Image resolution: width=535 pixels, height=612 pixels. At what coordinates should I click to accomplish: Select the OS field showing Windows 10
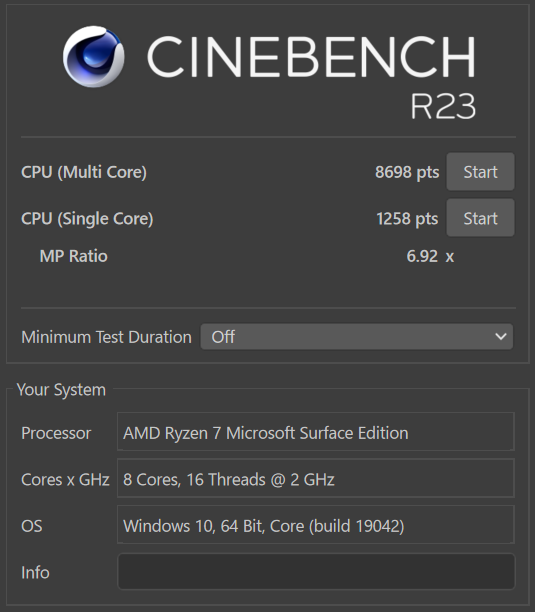316,525
